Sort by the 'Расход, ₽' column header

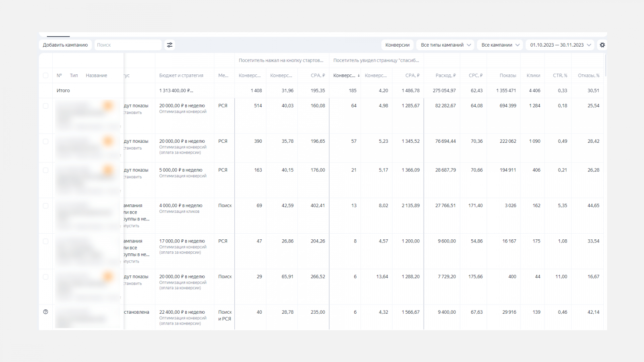[445, 76]
